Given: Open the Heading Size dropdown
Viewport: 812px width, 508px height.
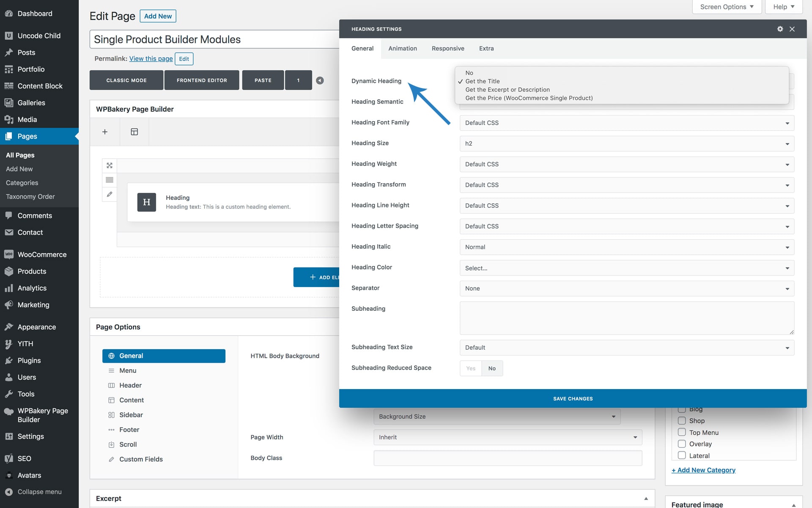Looking at the screenshot, I should (x=626, y=144).
